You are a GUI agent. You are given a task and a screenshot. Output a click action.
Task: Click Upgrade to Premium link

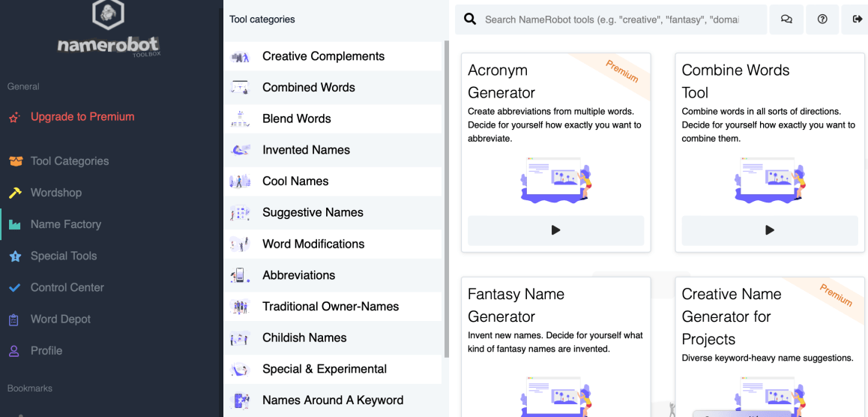point(82,117)
